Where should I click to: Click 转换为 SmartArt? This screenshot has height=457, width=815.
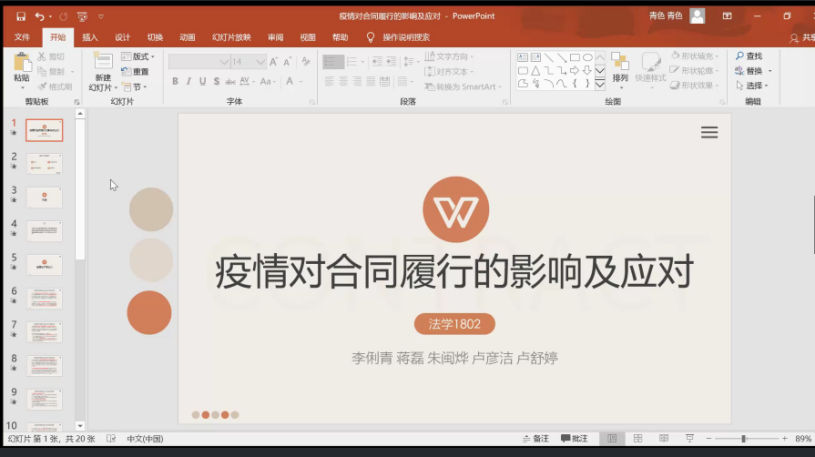[463, 86]
